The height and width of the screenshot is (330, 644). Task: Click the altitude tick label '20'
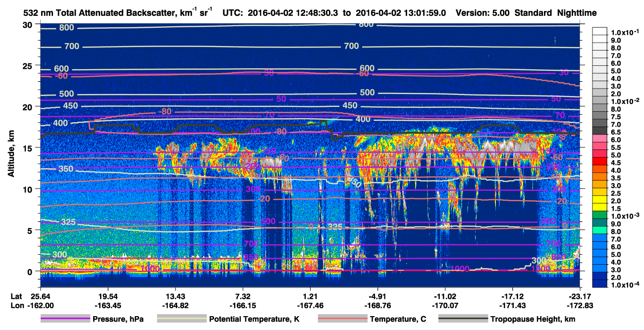[x=29, y=107]
